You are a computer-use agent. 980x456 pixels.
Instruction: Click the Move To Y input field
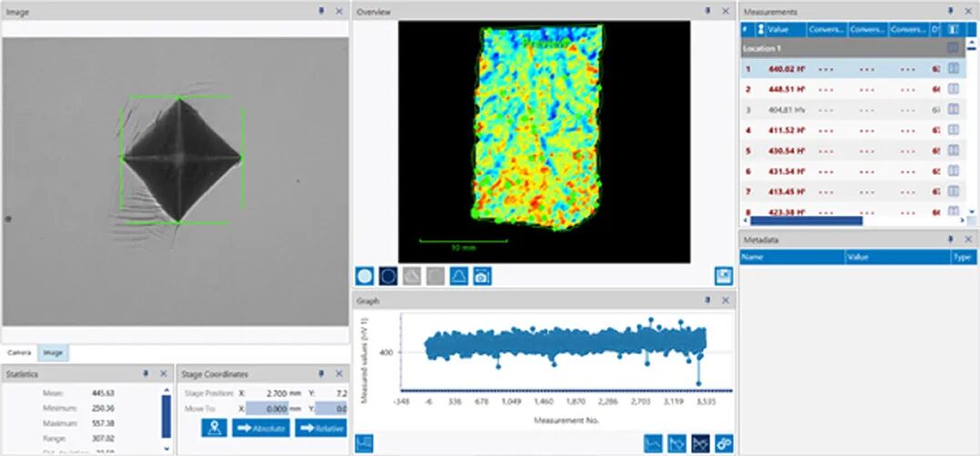(330, 409)
